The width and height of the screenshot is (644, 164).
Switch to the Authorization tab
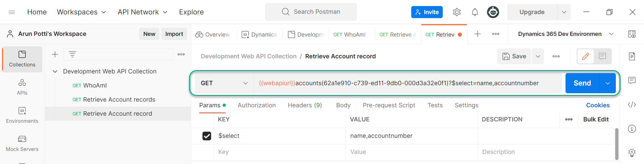257,105
